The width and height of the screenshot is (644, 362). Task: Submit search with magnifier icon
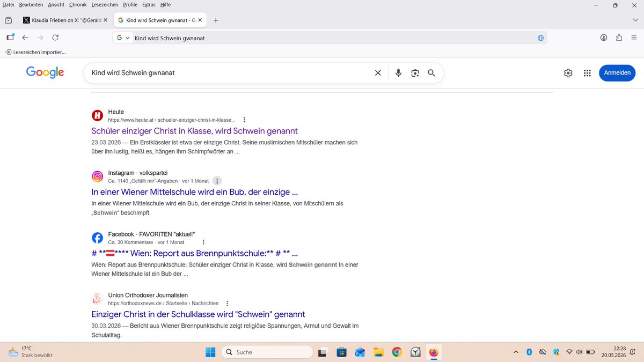431,73
